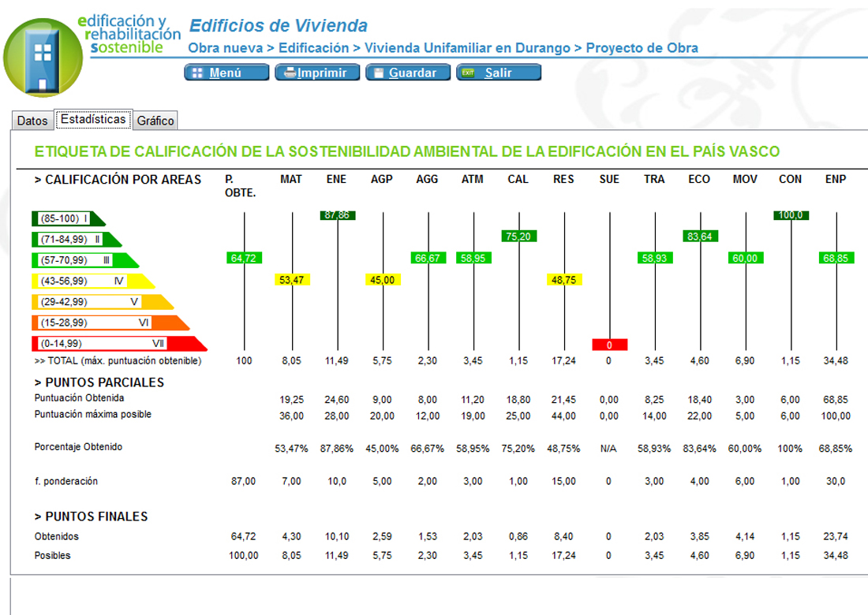Click the dark green 87,86 ENE marker
This screenshot has width=868, height=615.
pyautogui.click(x=338, y=215)
